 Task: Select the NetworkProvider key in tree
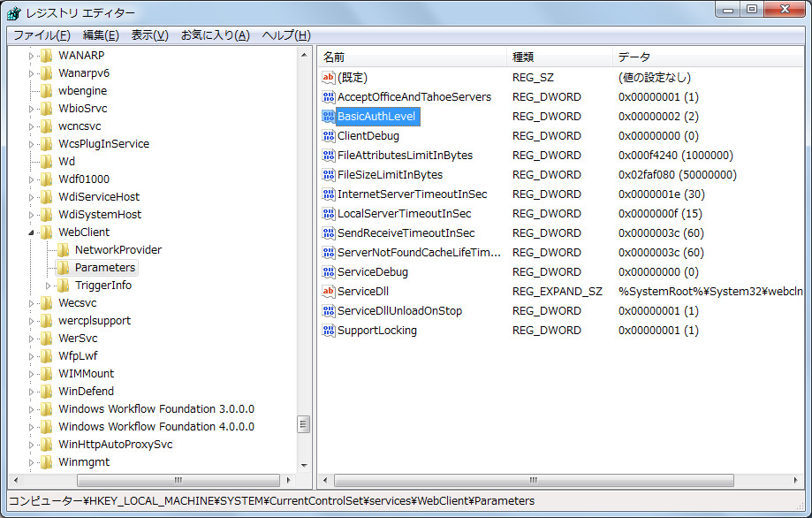coord(118,249)
